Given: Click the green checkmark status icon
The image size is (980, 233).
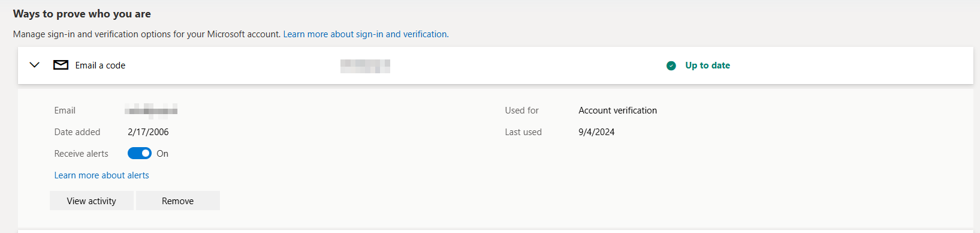Looking at the screenshot, I should pos(671,65).
